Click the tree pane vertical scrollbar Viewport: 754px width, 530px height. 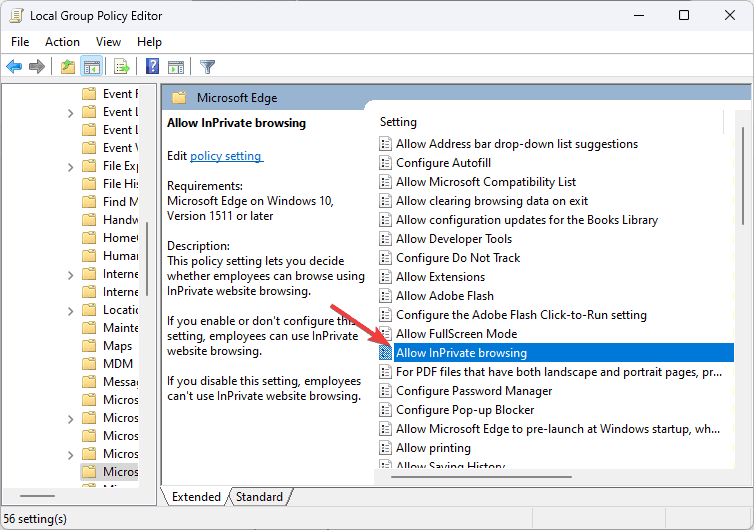point(147,258)
